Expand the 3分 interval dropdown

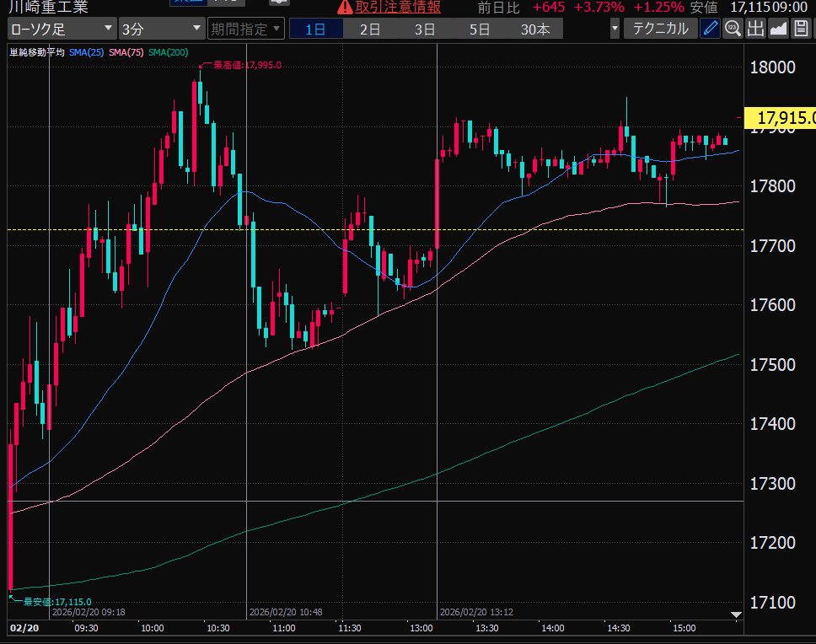(161, 30)
